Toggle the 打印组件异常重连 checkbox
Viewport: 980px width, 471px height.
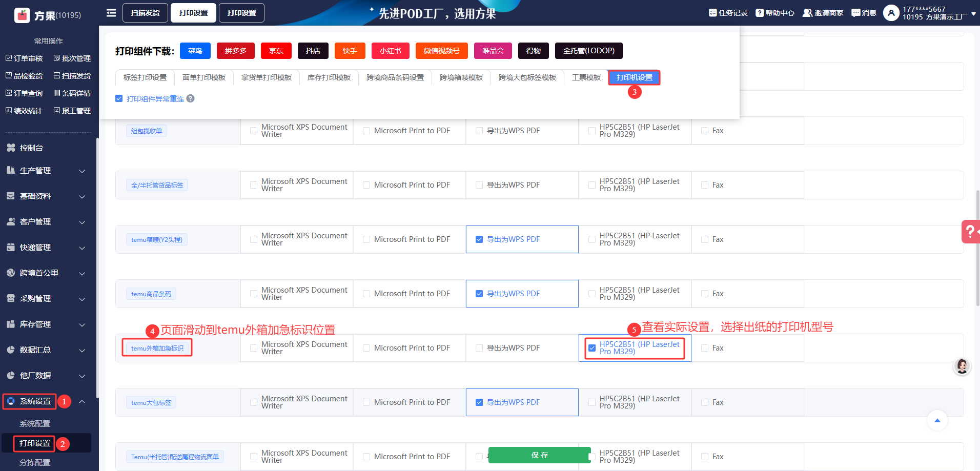click(x=119, y=98)
